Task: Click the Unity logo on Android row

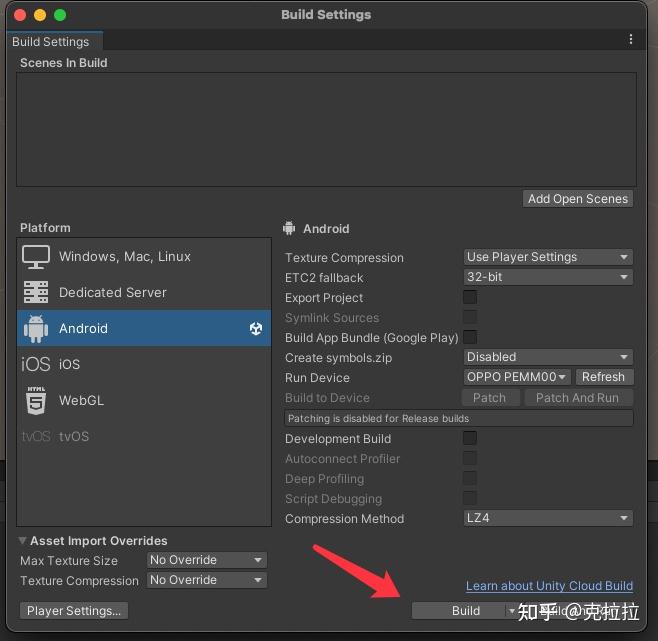Action: [x=256, y=328]
